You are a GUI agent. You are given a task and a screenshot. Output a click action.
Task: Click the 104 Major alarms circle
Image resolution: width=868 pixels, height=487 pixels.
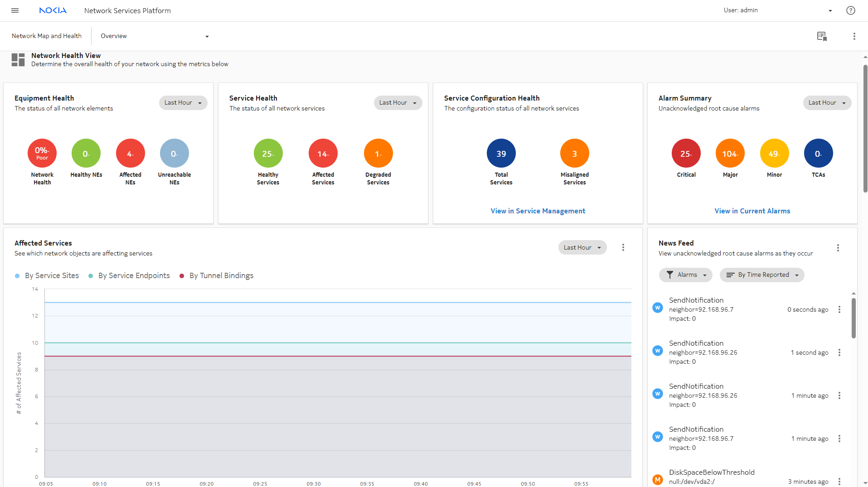730,153
